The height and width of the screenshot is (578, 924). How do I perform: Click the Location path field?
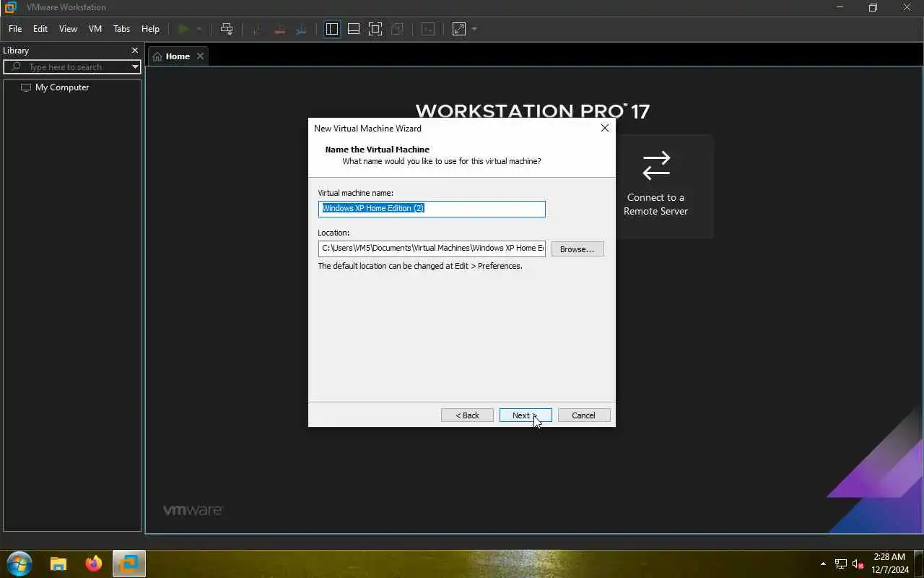click(432, 249)
